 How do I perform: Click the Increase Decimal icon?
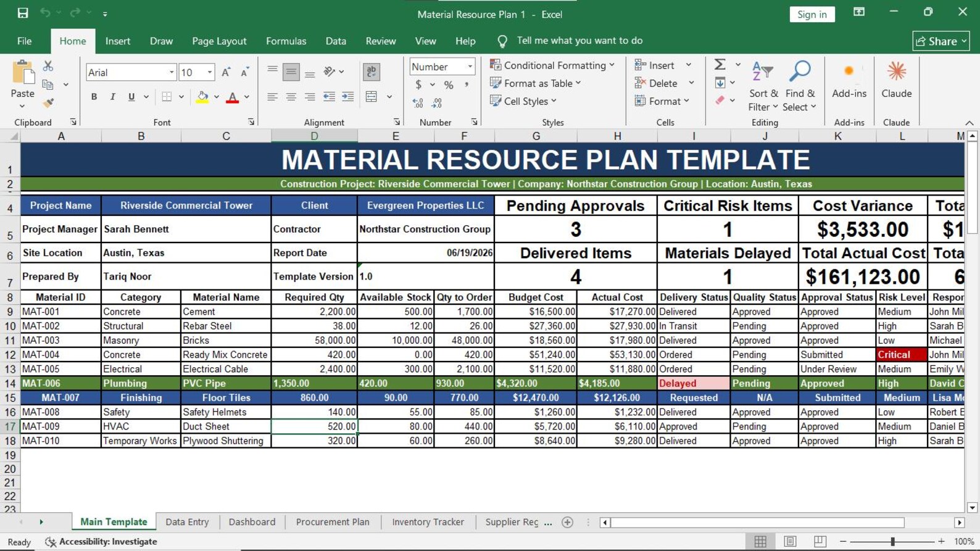[x=418, y=103]
